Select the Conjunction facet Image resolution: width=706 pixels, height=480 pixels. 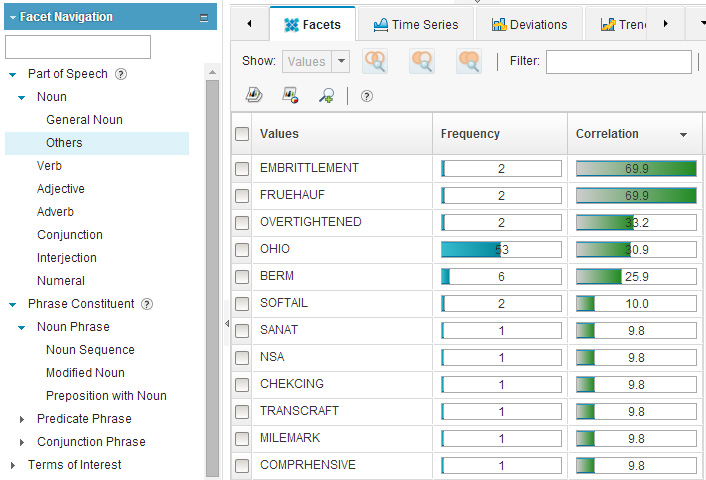click(70, 235)
